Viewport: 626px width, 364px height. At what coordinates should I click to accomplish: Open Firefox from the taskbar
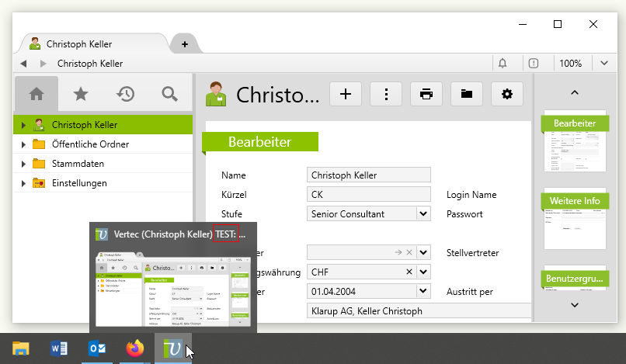coord(136,348)
